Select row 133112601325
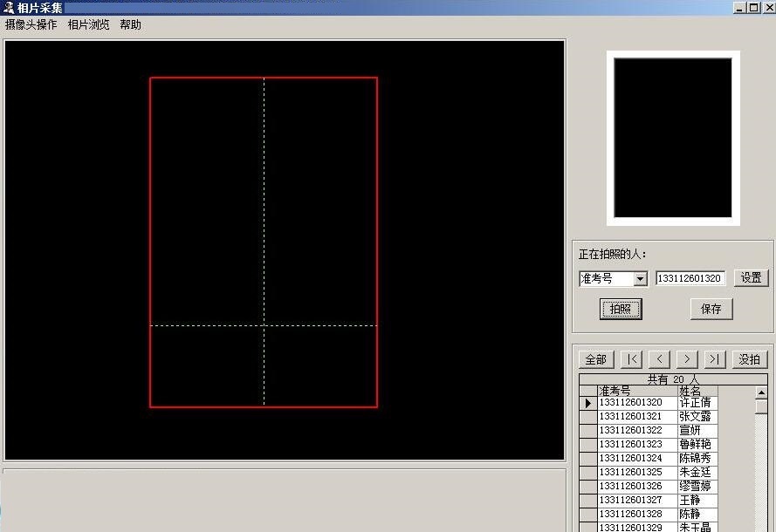 649,472
